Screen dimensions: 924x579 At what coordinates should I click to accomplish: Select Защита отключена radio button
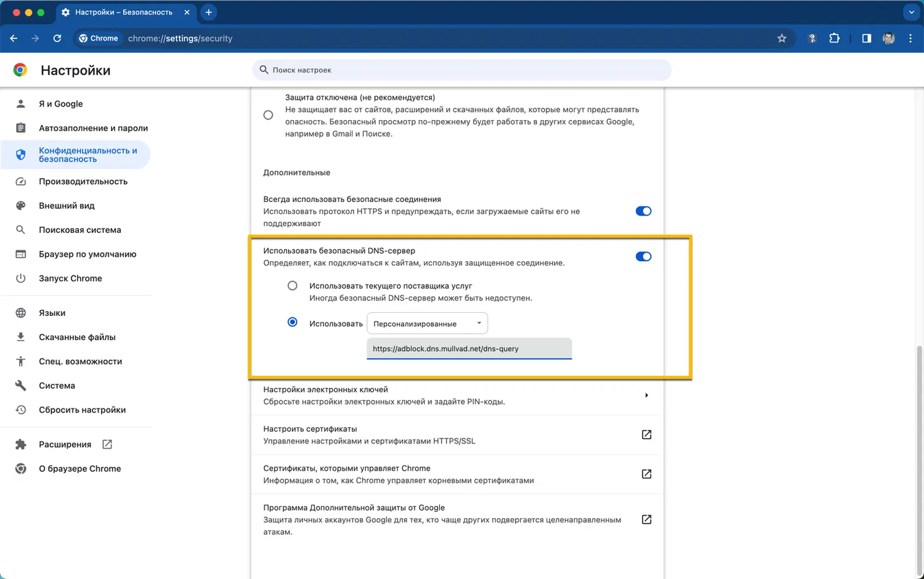(268, 115)
